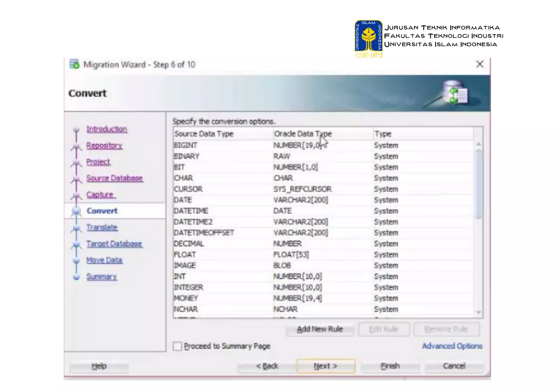This screenshot has height=392, width=555.
Task: Sort by Oracle Data Type column header
Action: pyautogui.click(x=323, y=134)
